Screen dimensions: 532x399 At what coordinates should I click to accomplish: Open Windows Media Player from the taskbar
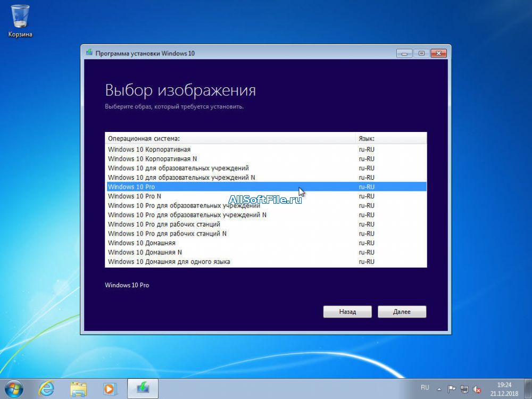[x=109, y=388]
